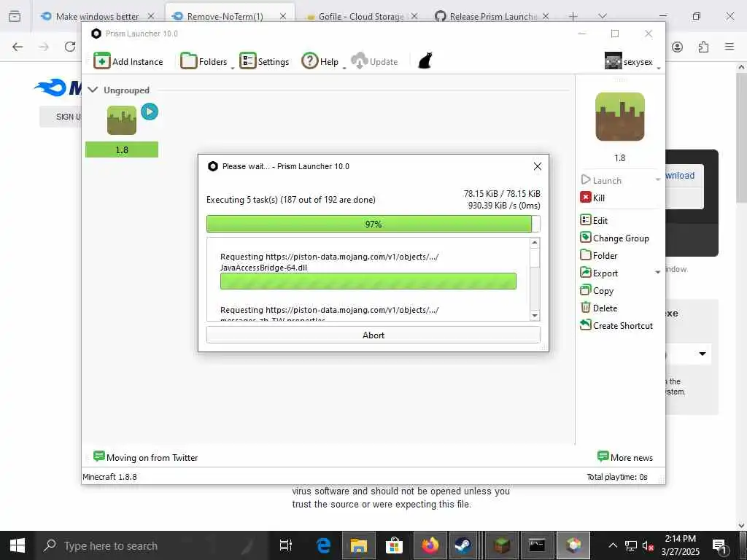Click the Update cloud icon

[359, 61]
